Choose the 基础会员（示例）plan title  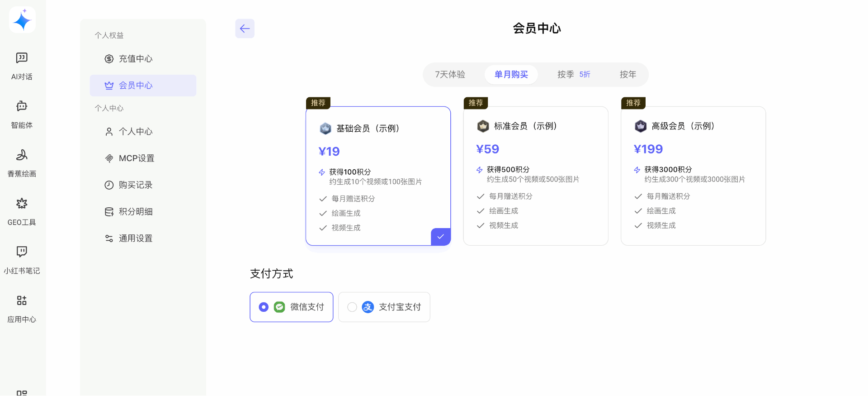[x=369, y=129]
